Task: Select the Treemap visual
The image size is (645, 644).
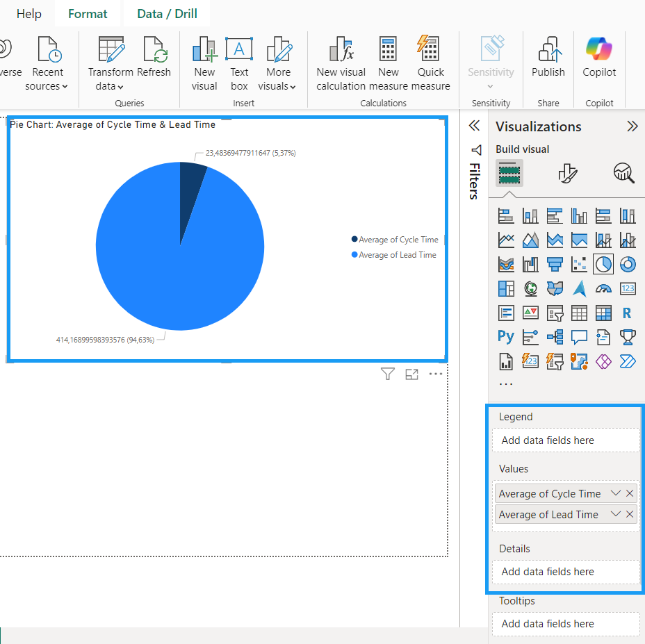Action: pyautogui.click(x=506, y=288)
